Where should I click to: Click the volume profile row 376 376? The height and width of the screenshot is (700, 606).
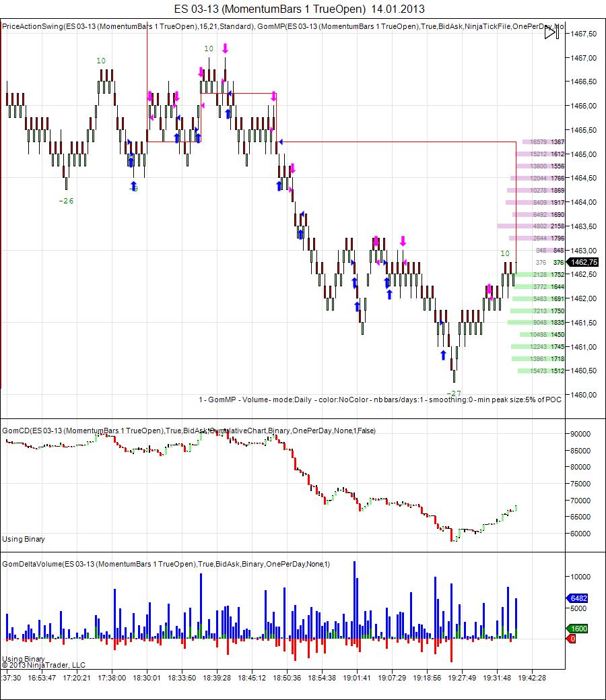[x=550, y=263]
